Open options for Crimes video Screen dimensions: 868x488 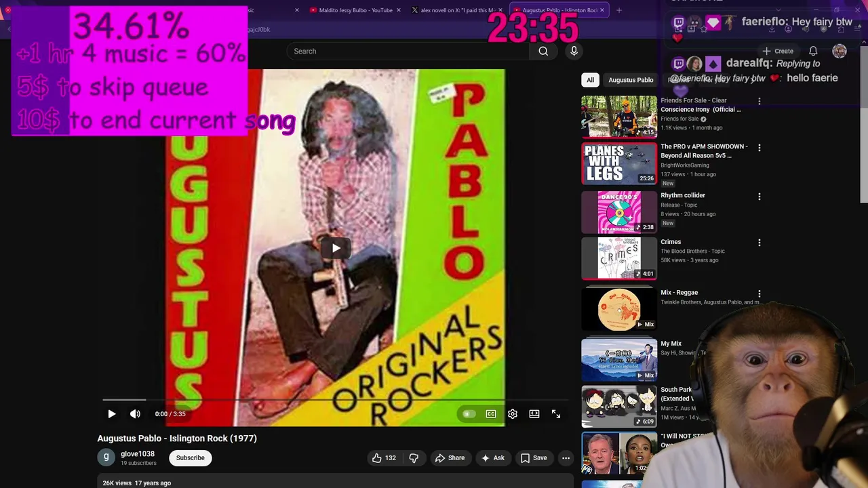click(x=759, y=242)
